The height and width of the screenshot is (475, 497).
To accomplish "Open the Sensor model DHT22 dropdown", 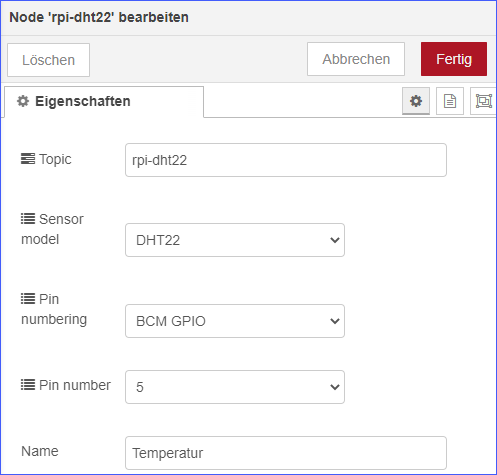I will click(235, 240).
